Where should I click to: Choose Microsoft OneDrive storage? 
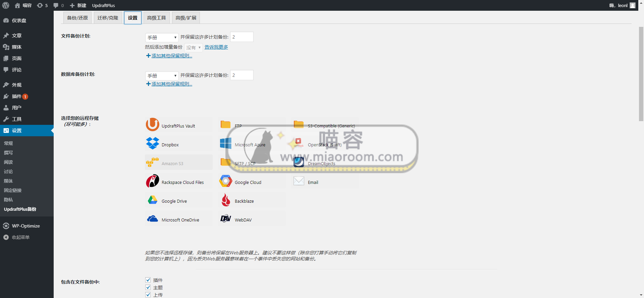point(179,219)
